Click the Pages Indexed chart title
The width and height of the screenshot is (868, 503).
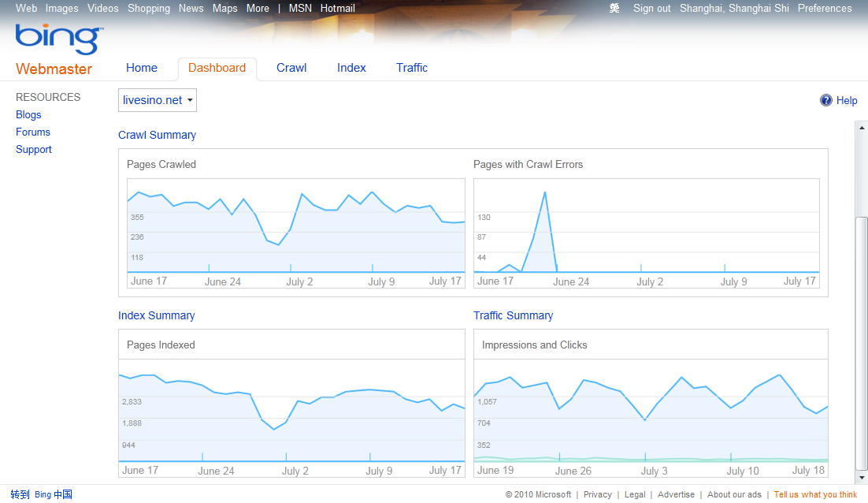click(x=161, y=345)
